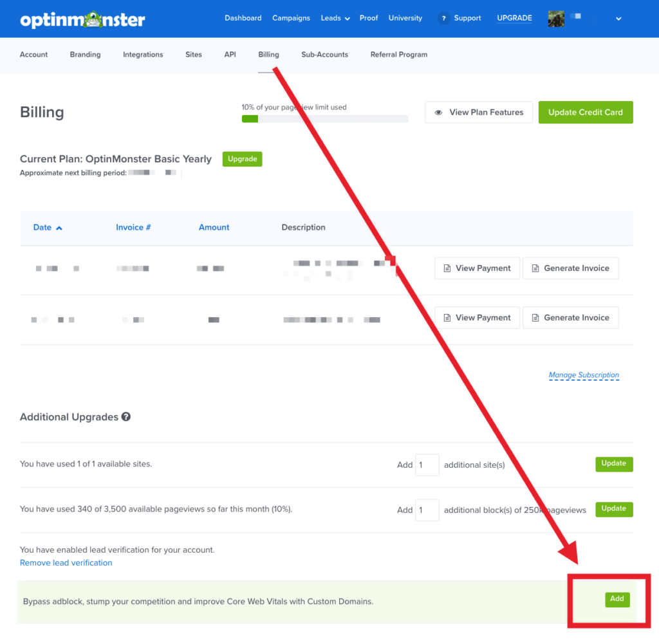Click the Manage Subscription link
Image resolution: width=659 pixels, height=644 pixels.
(x=584, y=375)
